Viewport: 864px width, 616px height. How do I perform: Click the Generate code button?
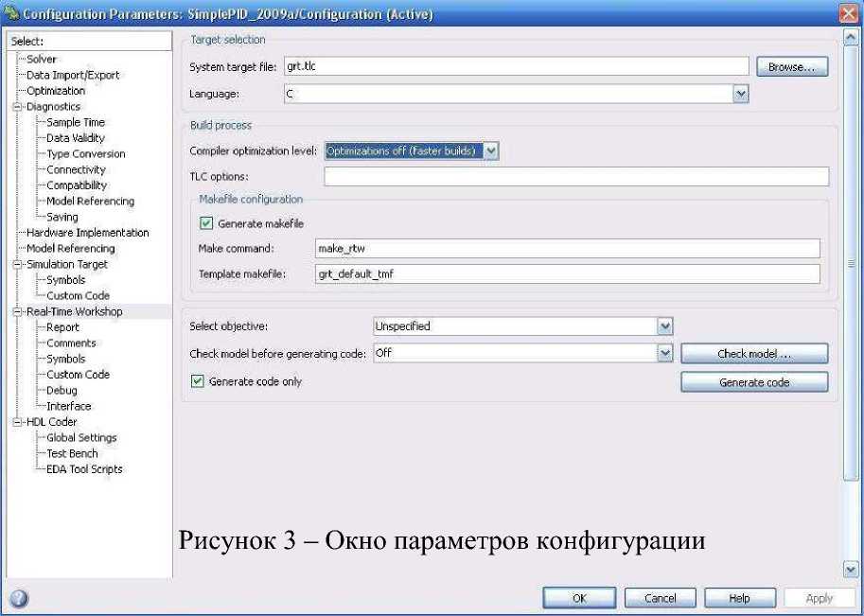pyautogui.click(x=754, y=382)
